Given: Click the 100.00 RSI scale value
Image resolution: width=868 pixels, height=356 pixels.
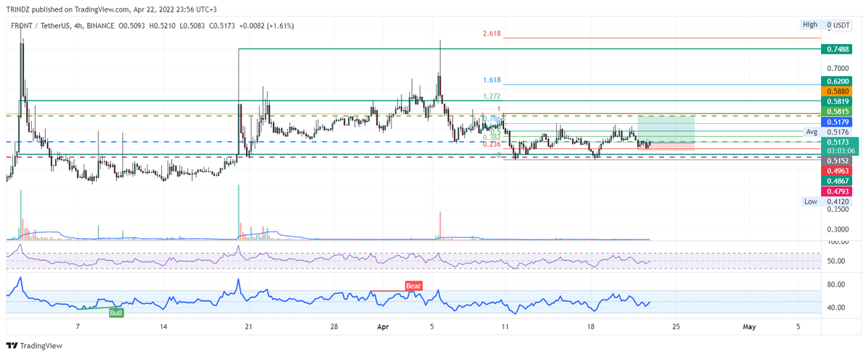Looking at the screenshot, I should 838,242.
